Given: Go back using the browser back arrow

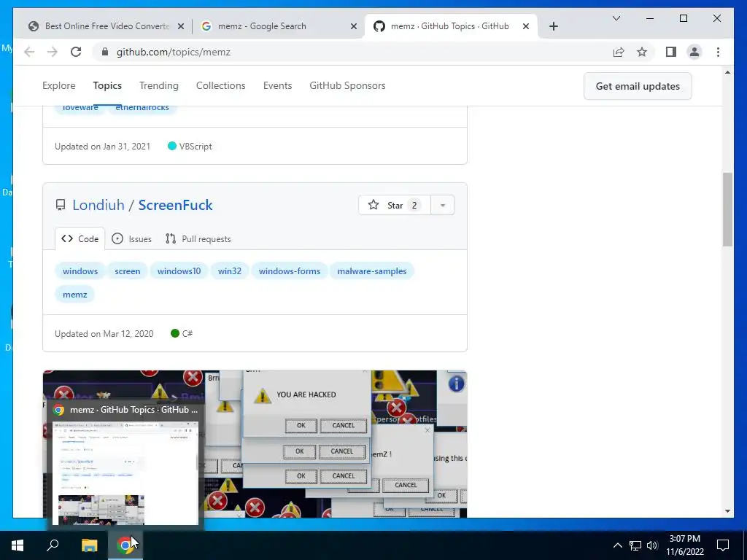Looking at the screenshot, I should (x=29, y=52).
